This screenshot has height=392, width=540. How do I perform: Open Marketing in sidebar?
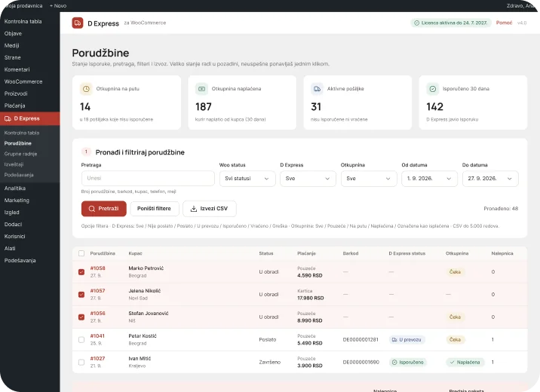[17, 201]
